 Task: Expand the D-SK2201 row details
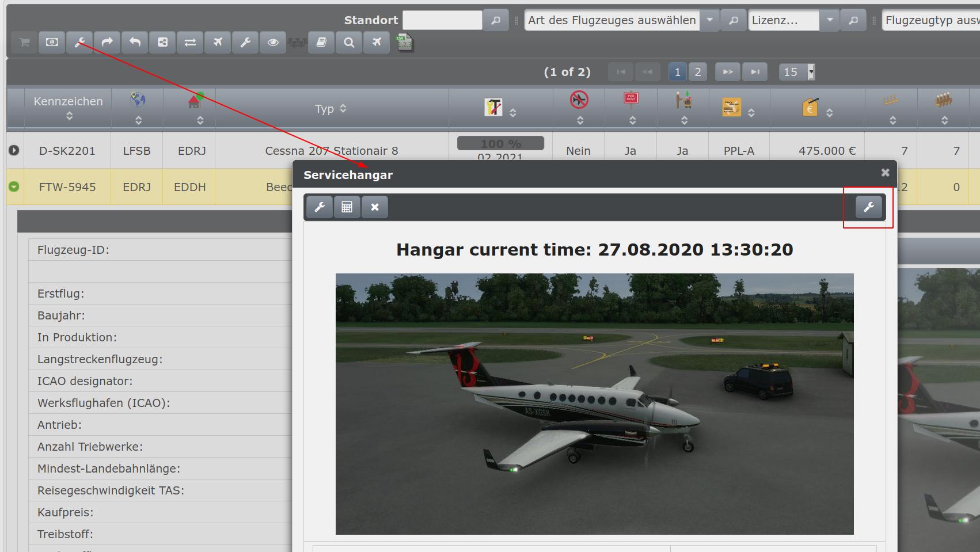pyautogui.click(x=14, y=150)
